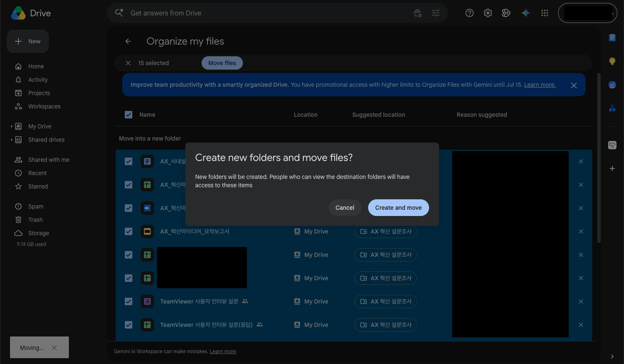Image resolution: width=624 pixels, height=364 pixels.
Task: Open Recent files list
Action: point(38,173)
